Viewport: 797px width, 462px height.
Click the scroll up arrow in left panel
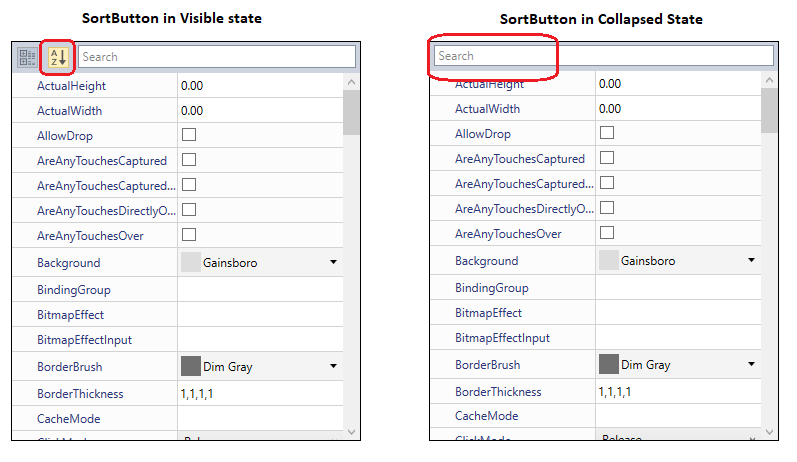click(x=351, y=82)
